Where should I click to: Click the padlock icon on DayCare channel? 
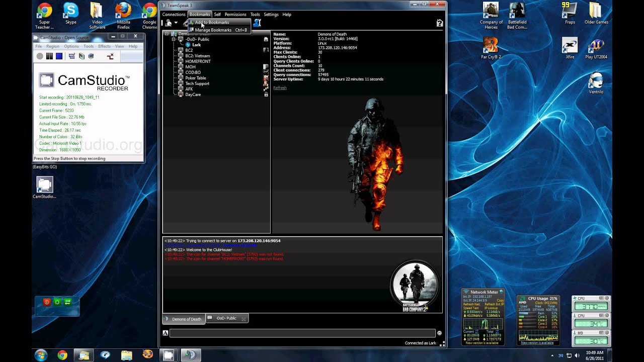pyautogui.click(x=266, y=95)
